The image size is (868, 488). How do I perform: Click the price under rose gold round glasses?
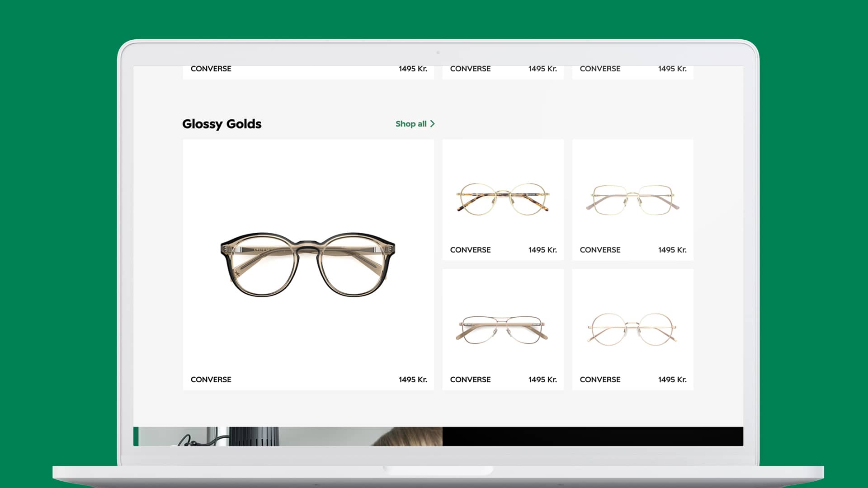click(672, 380)
